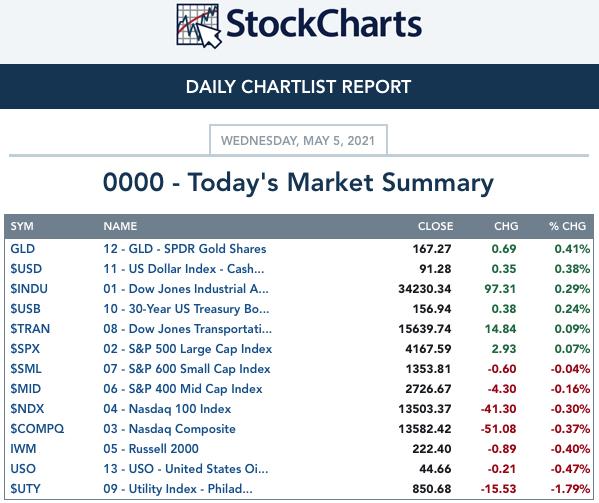Screen dimensions: 599x503
Task: Select the Russell 2000 chart link
Action: [151, 449]
